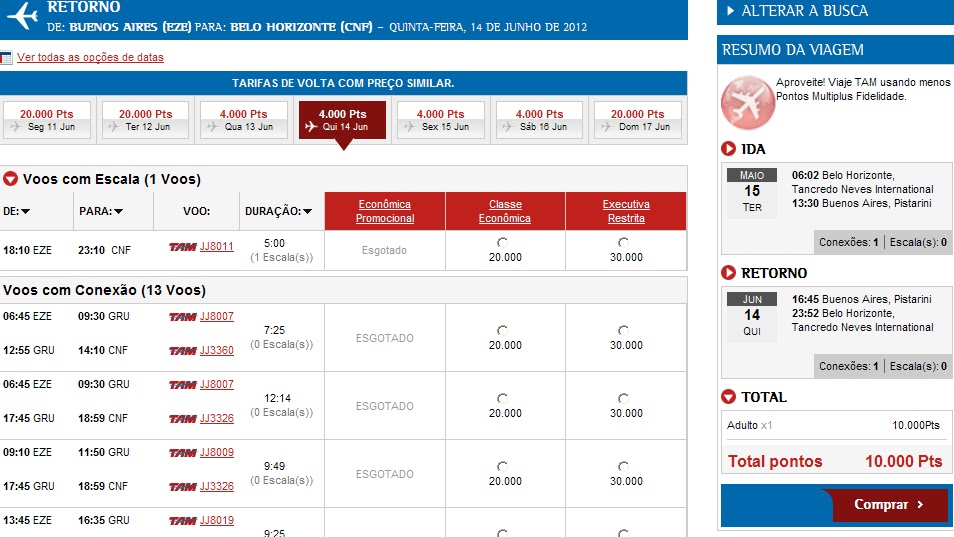Select the Ter 12 Jun date tab
The image size is (954, 537).
click(x=145, y=120)
